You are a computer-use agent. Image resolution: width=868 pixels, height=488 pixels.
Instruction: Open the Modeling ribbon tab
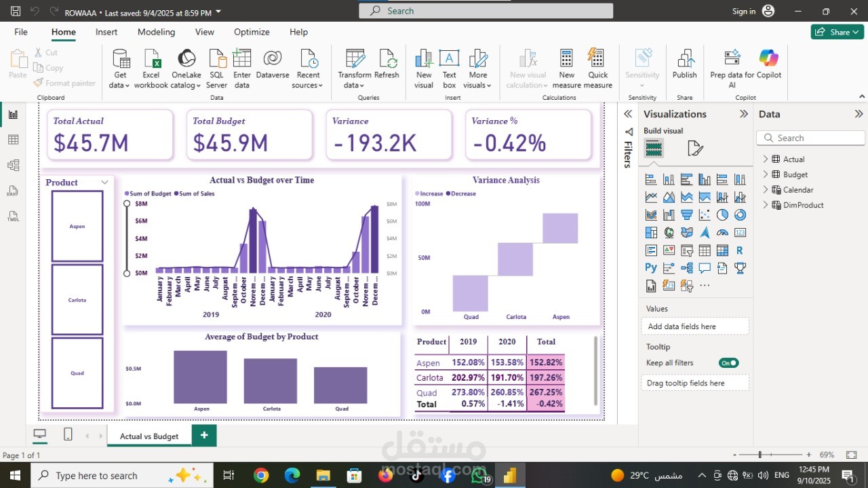[x=156, y=32]
